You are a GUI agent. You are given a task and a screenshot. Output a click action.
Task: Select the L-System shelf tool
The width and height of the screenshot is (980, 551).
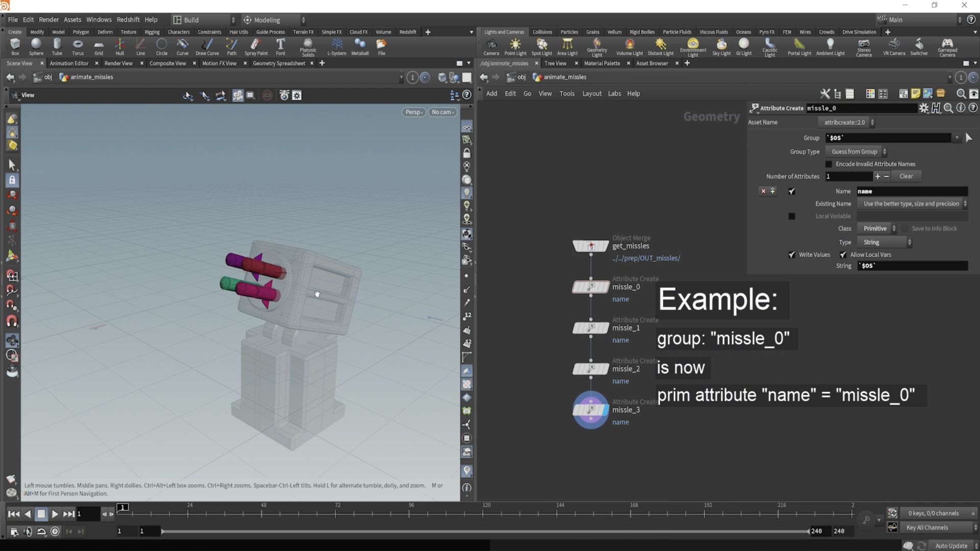(337, 46)
